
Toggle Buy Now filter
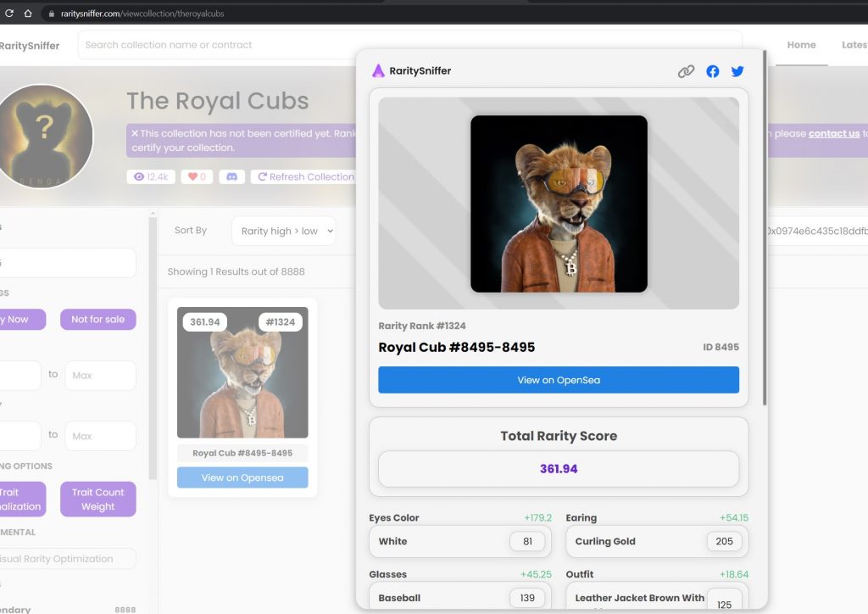tap(22, 320)
